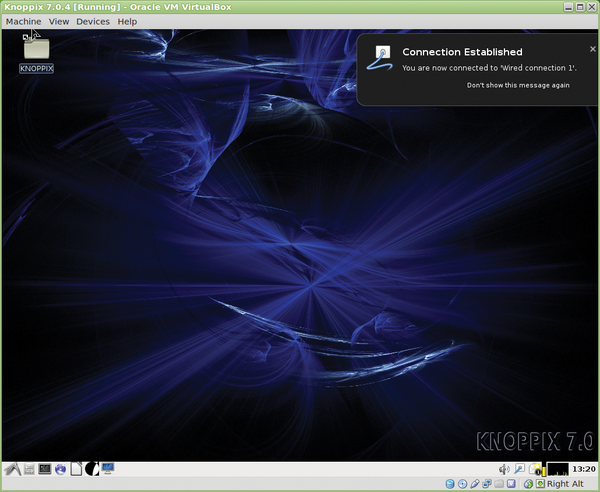Open the KNOPPIX desktop folder
The image size is (600, 492).
(37, 51)
